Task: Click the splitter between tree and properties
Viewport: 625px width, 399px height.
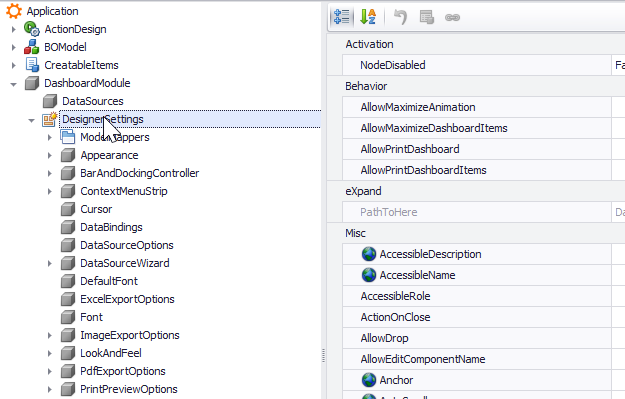Action: click(323, 356)
